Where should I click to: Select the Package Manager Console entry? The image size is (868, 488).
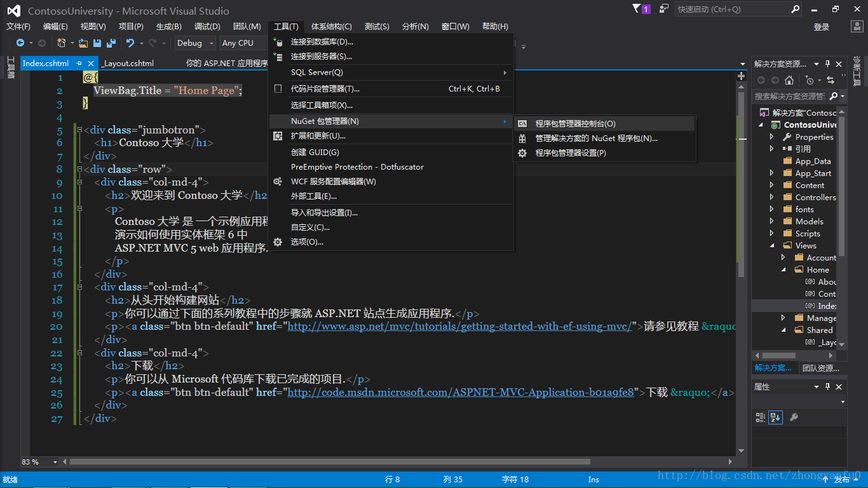point(604,124)
